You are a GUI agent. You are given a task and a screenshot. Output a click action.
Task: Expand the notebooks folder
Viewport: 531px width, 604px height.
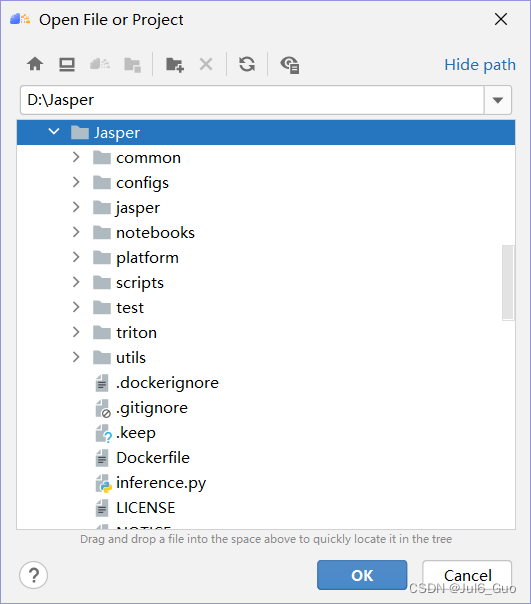pos(76,232)
